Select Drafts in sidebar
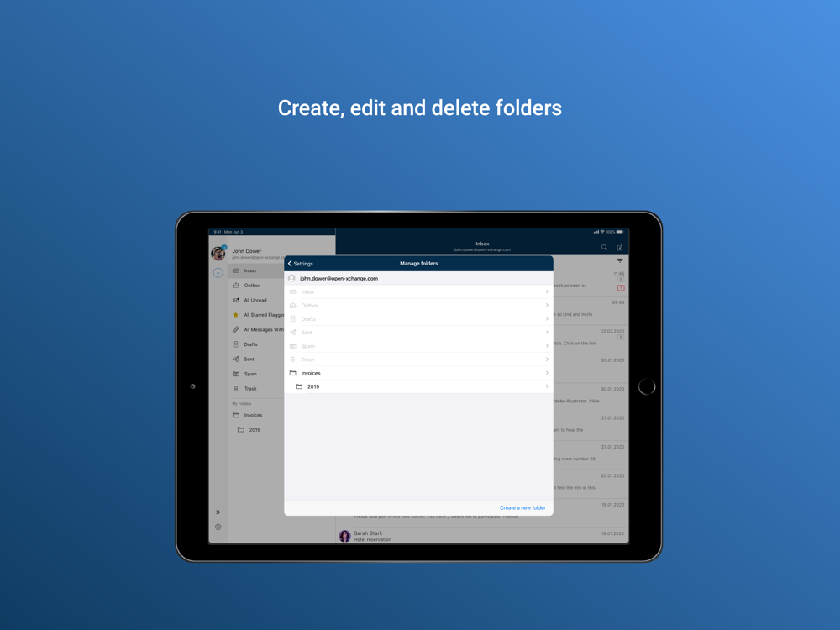This screenshot has height=630, width=840. click(256, 344)
